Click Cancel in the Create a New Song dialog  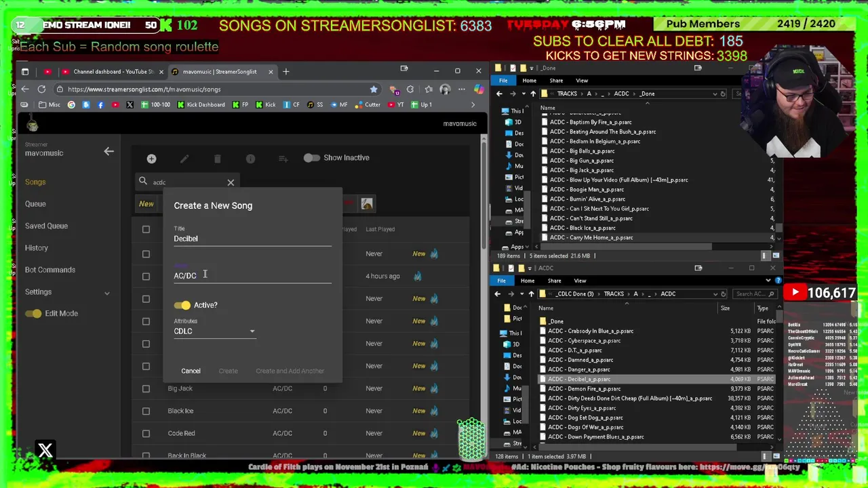(x=191, y=371)
